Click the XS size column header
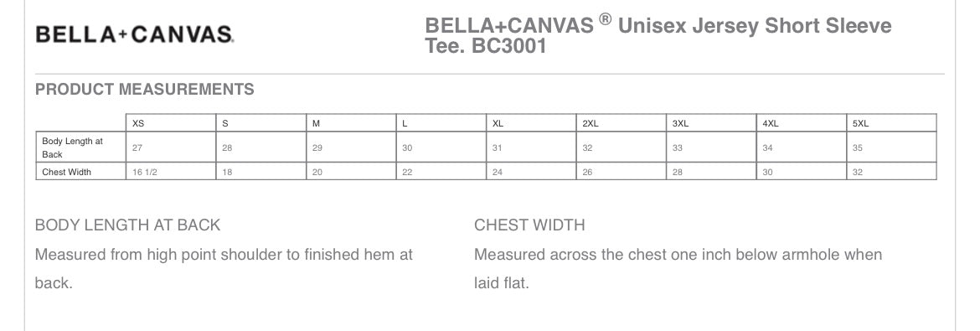This screenshot has height=331, width=980. click(138, 124)
